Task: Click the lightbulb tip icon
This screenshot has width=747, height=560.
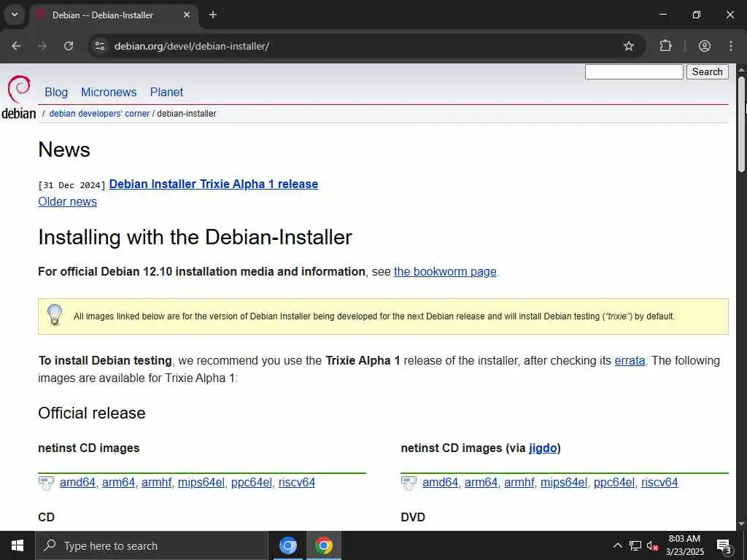Action: (55, 315)
